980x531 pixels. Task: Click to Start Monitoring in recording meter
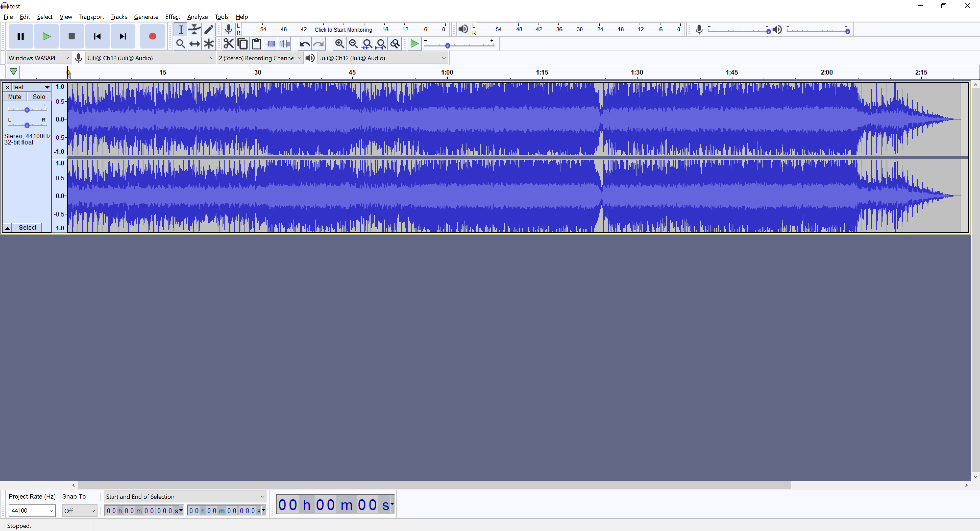point(343,29)
